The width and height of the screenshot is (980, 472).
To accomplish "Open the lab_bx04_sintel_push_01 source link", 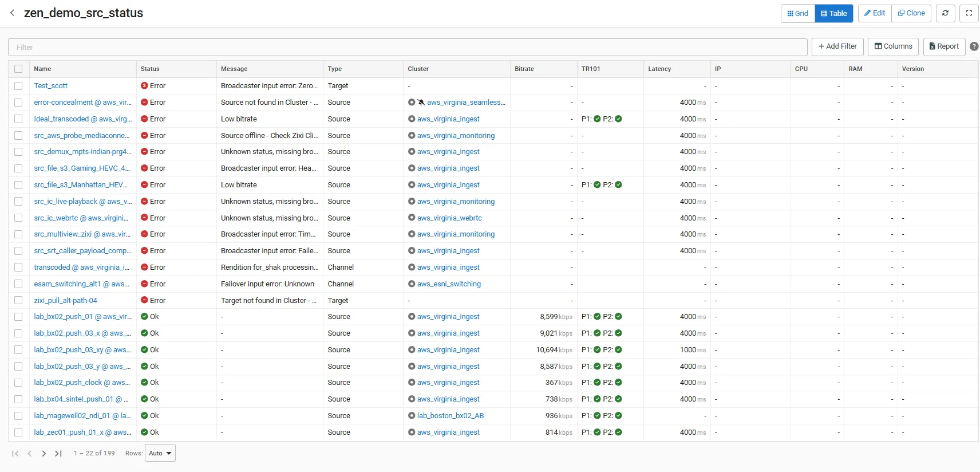I will 81,399.
